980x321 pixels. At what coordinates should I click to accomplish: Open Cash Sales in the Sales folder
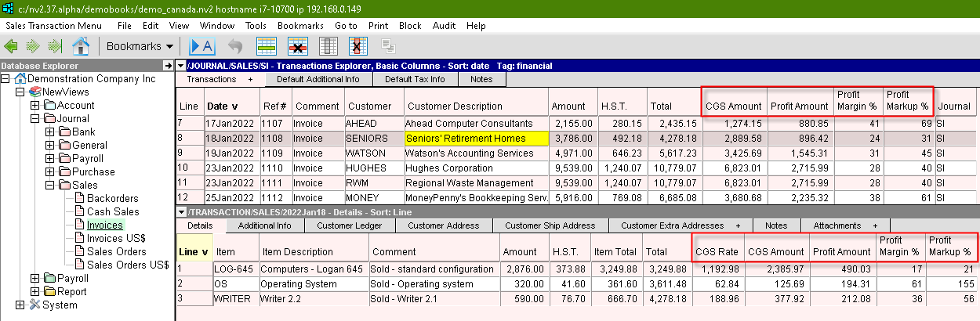[x=113, y=212]
